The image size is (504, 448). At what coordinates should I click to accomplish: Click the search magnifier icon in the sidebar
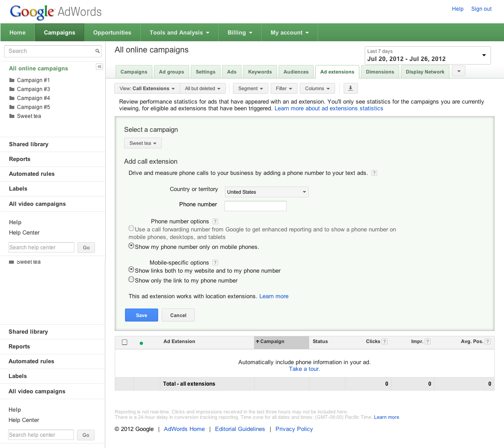click(97, 51)
